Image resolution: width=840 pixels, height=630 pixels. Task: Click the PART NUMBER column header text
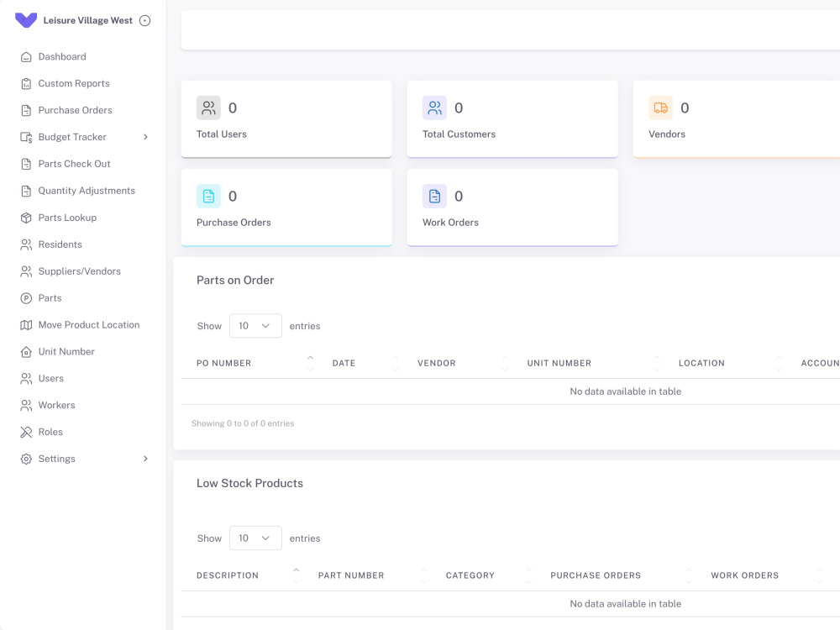[x=351, y=575]
